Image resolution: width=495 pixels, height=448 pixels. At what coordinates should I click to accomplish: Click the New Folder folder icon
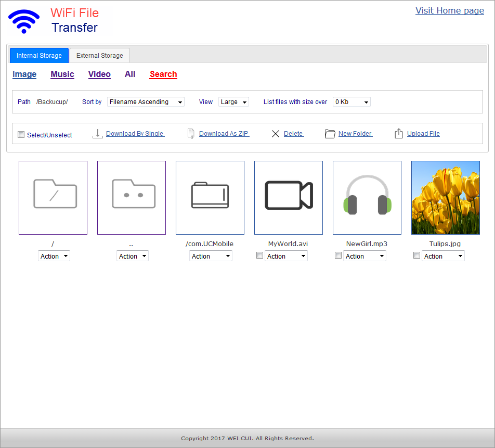point(330,134)
